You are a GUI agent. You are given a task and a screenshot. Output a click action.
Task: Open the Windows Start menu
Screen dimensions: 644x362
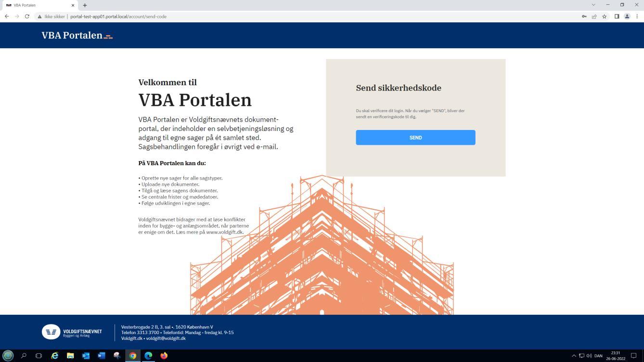(8, 356)
